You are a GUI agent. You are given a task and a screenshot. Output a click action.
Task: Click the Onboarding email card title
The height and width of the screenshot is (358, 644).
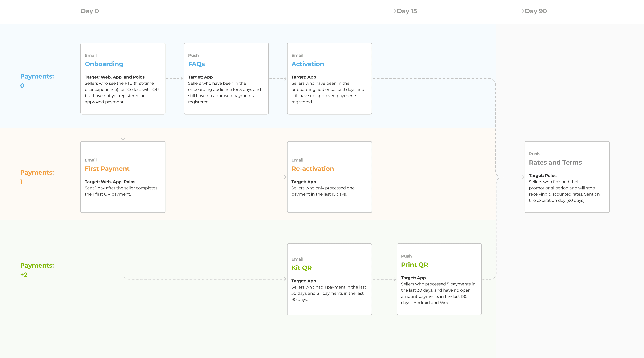104,64
